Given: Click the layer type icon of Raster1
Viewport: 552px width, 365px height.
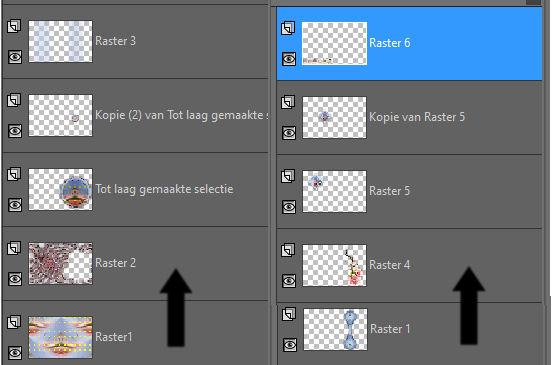Looking at the screenshot, I should (14, 322).
